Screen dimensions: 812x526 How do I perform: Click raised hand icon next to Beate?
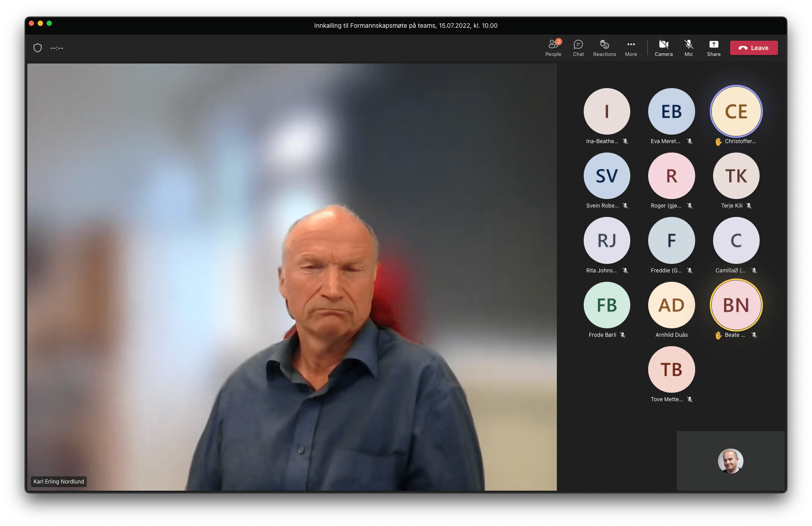click(x=718, y=335)
